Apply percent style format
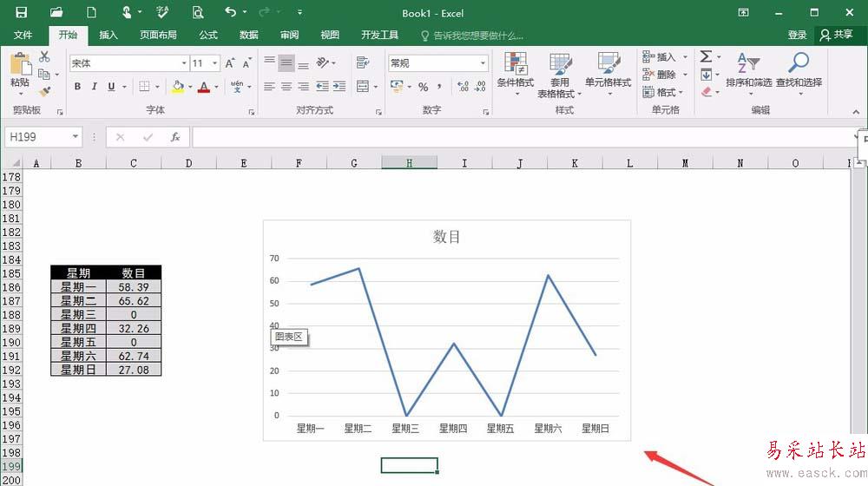868x486 pixels. click(424, 87)
